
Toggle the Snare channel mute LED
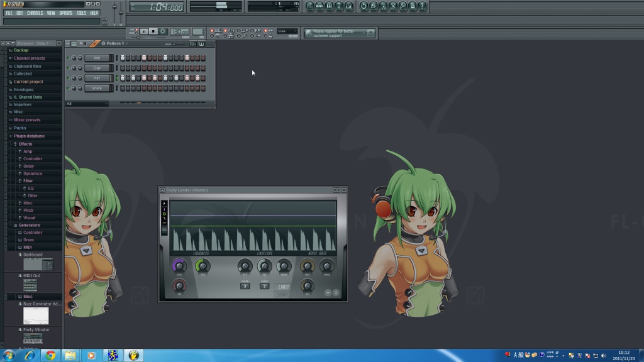(68, 88)
